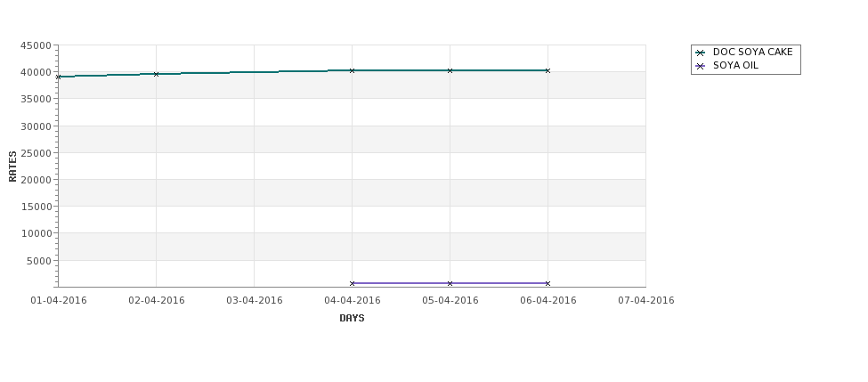Viewport: 868px width, 382px height.
Task: Click the DAYS x-axis title
Action: point(352,318)
